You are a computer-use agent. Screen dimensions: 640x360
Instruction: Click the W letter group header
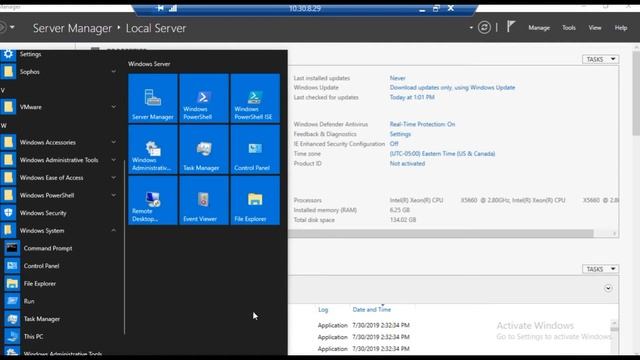tap(3, 125)
